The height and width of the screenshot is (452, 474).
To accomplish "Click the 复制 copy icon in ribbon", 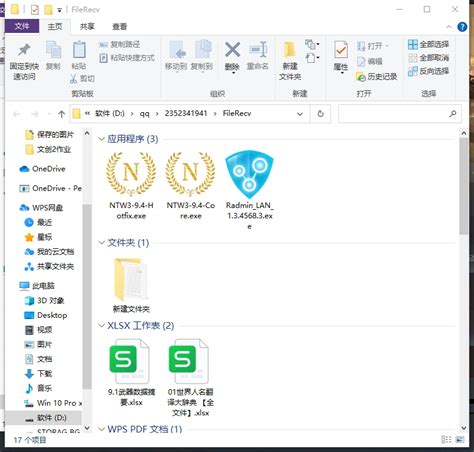I will (53, 55).
